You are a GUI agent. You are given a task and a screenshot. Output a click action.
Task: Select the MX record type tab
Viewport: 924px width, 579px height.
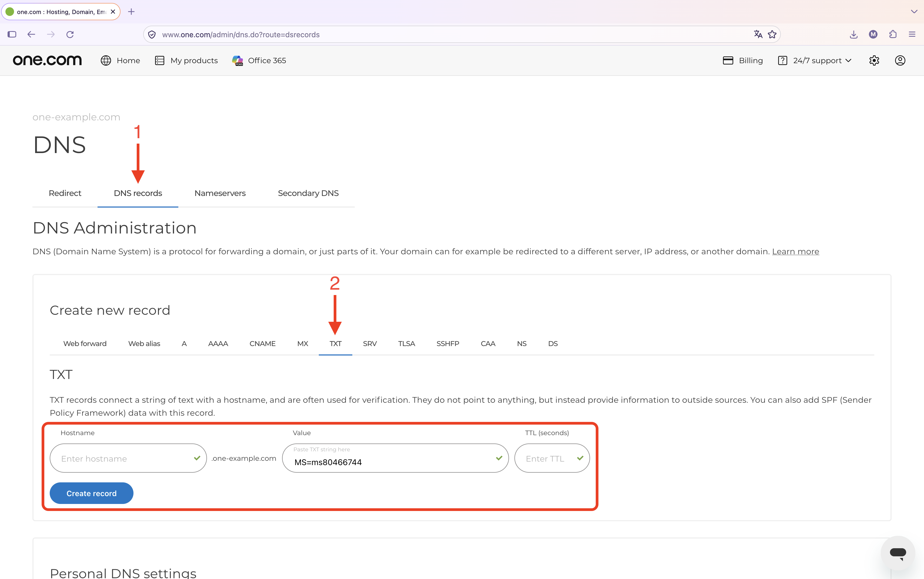click(x=302, y=344)
